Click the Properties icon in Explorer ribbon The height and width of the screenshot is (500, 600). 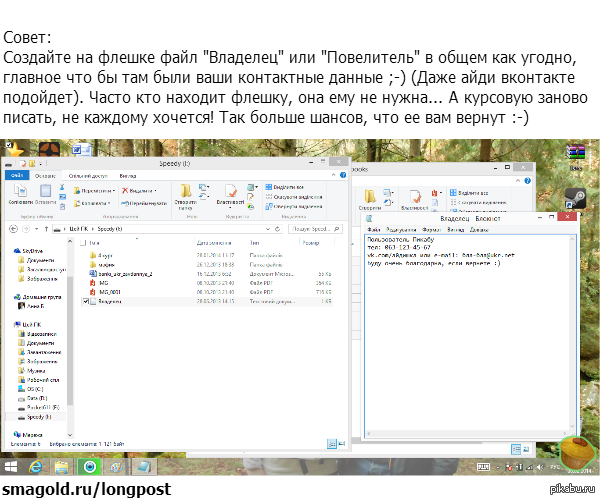click(231, 190)
